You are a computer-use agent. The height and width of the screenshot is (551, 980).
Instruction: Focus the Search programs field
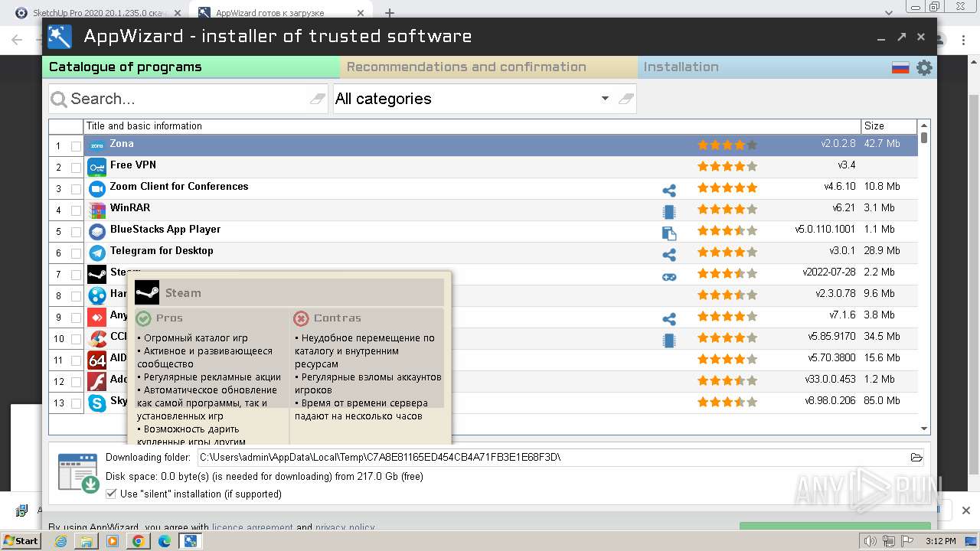point(188,99)
